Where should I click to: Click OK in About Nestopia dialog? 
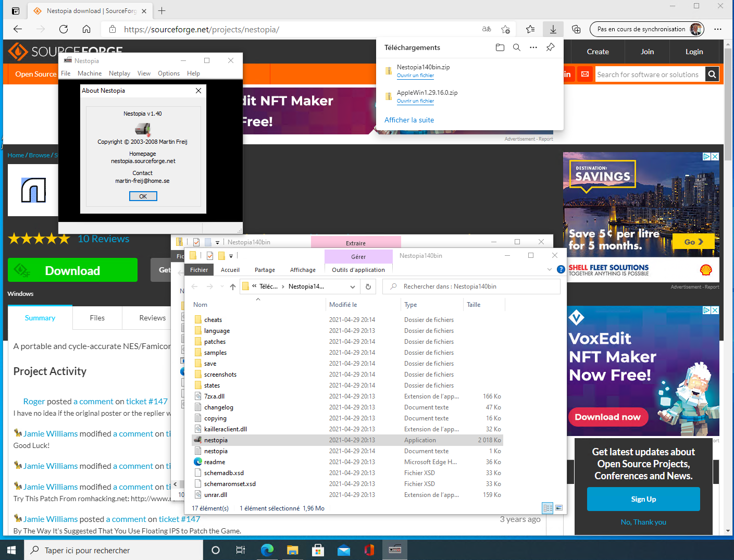[143, 196]
